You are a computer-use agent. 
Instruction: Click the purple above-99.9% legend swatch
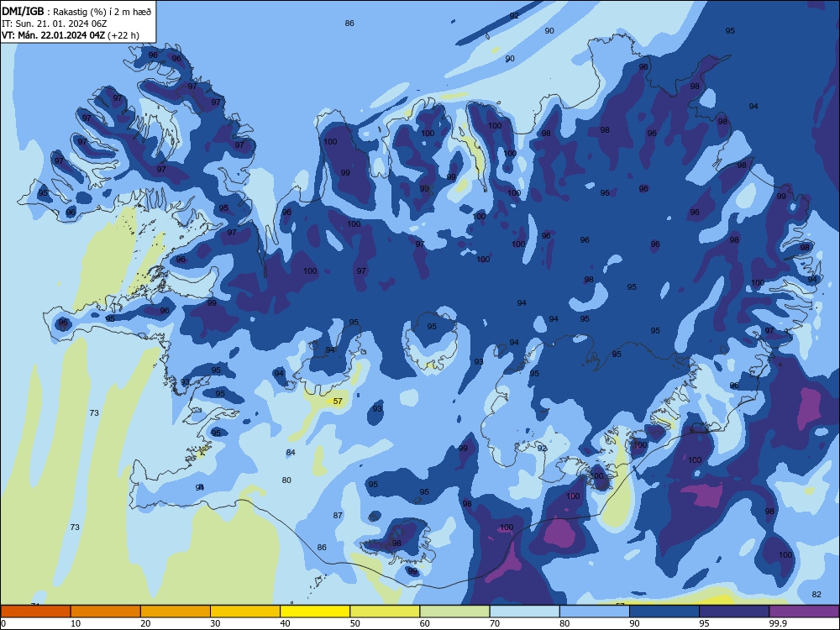pyautogui.click(x=804, y=612)
